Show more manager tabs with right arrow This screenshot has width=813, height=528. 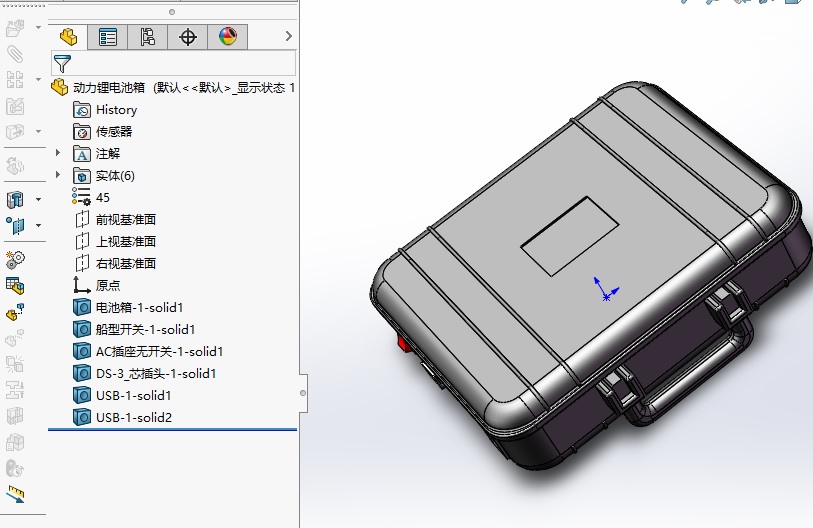[289, 36]
